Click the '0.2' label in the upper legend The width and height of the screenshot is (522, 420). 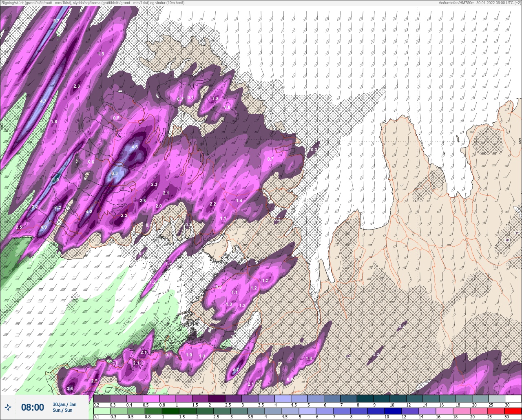point(96,405)
